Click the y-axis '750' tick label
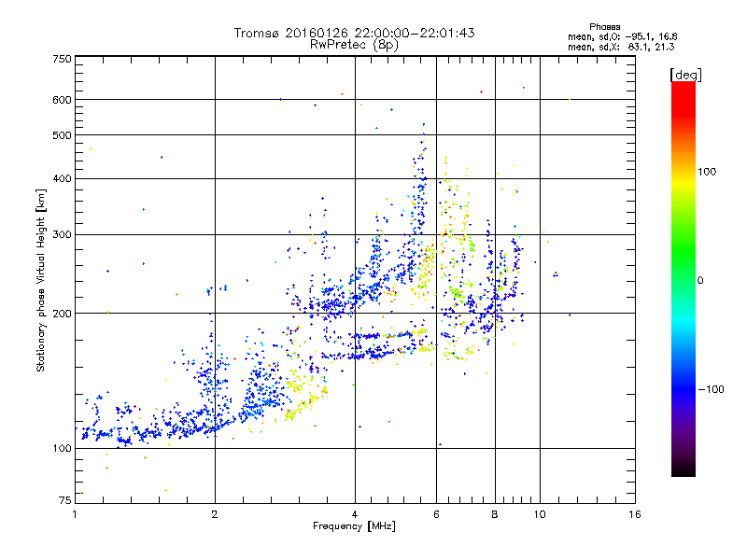The image size is (747, 560). tap(62, 59)
